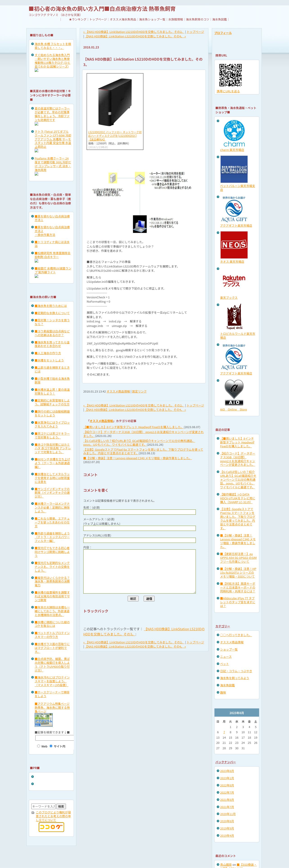Viewport: 289px width, 868px height.
Task: Open the 人工海水の作り方 link
Action: (x=47, y=353)
